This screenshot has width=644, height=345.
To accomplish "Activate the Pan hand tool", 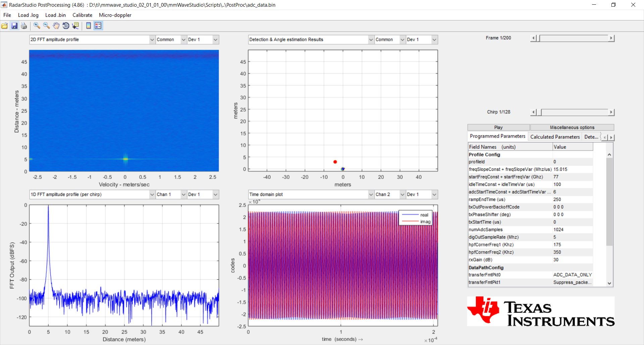I will click(x=56, y=26).
